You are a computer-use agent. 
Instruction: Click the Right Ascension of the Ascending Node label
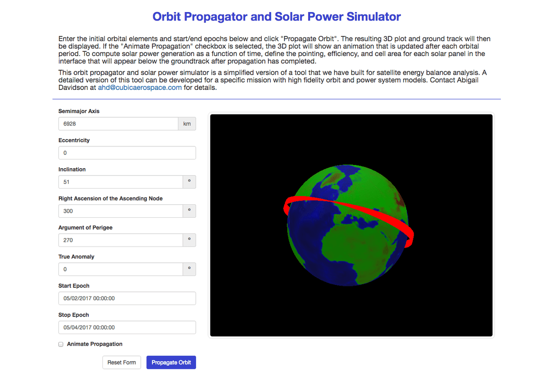(110, 199)
